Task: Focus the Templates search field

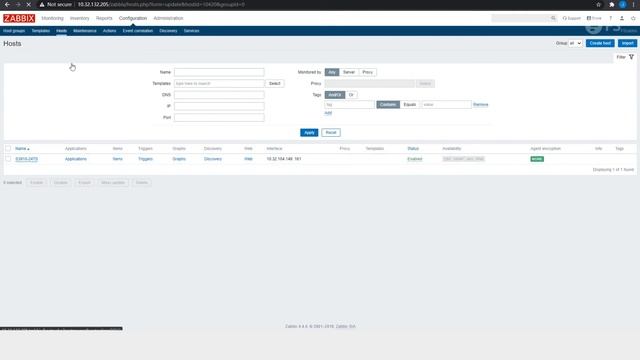Action: pos(219,84)
